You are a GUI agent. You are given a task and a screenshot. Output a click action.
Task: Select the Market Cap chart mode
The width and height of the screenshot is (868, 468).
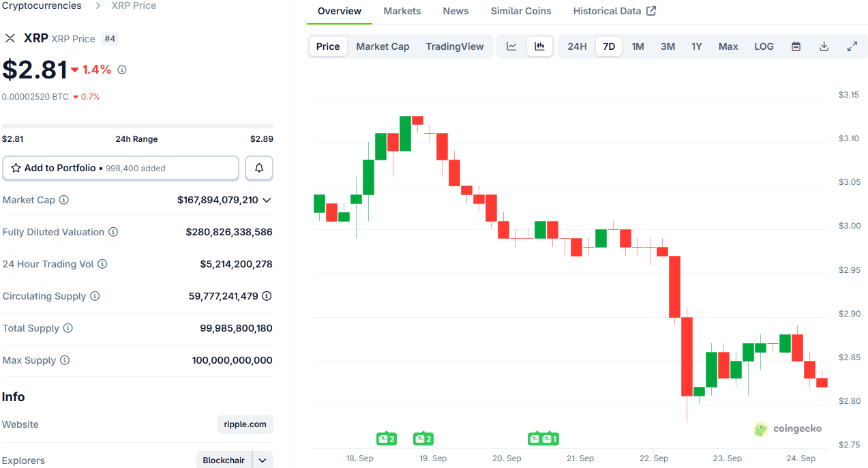click(383, 46)
